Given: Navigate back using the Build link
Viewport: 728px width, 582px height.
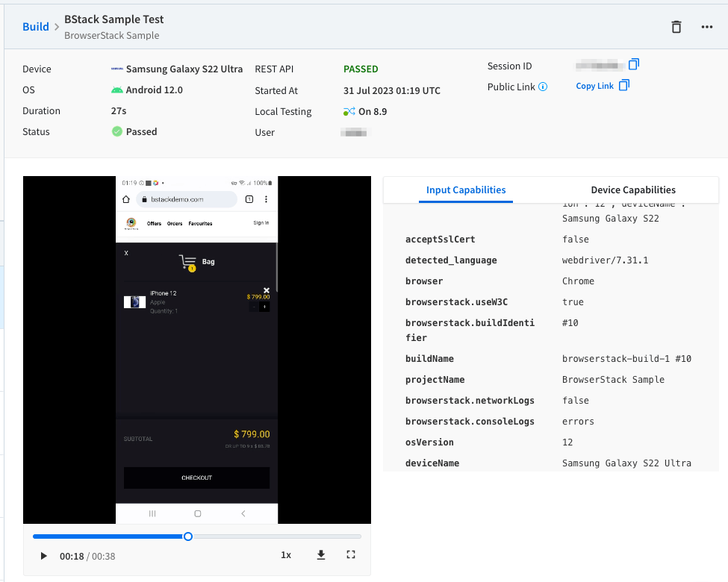Looking at the screenshot, I should [x=36, y=26].
